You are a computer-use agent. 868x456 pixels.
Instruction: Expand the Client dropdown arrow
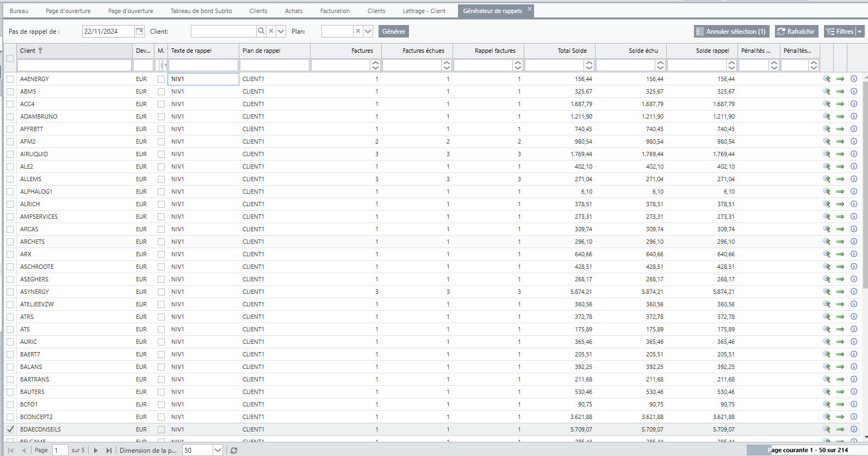(281, 32)
